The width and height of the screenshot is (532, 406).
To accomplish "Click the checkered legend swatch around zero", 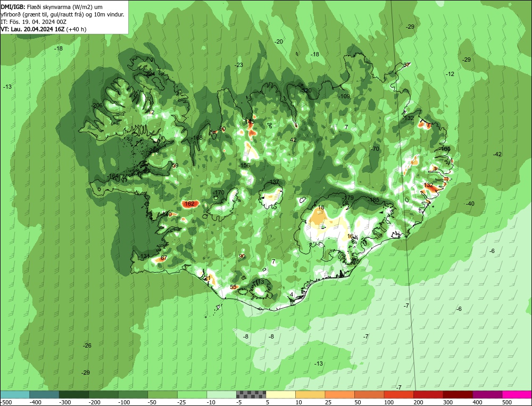I will 251,394.
